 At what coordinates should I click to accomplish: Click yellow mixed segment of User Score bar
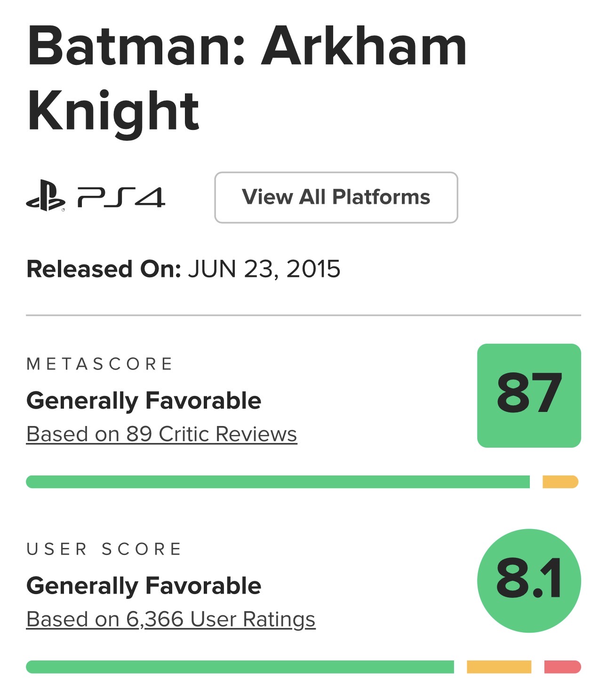click(x=499, y=667)
